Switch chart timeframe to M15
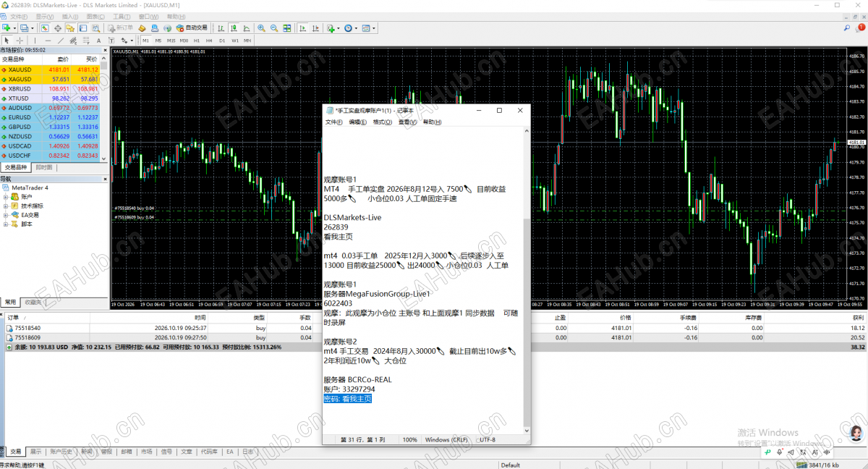This screenshot has height=469, width=868. 171,41
